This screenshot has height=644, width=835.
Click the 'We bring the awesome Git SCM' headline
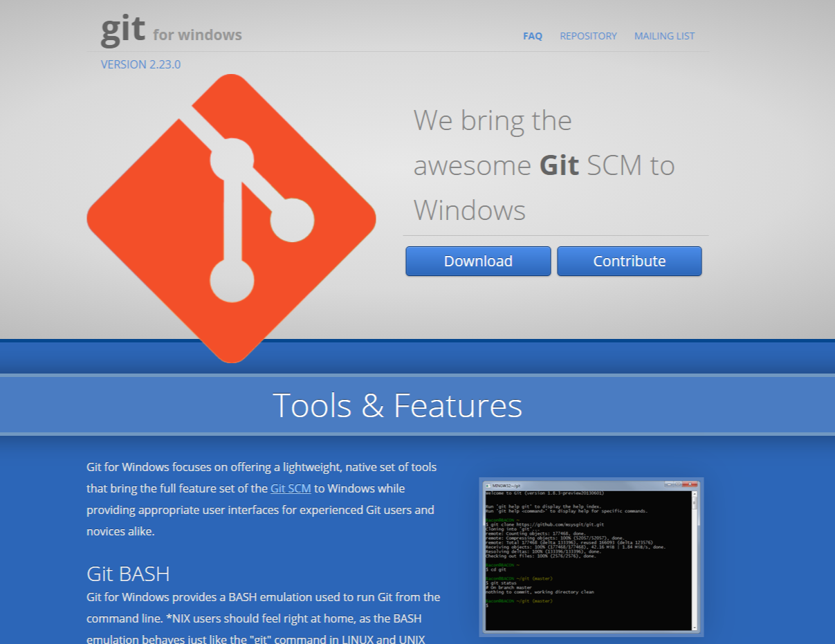pos(544,165)
